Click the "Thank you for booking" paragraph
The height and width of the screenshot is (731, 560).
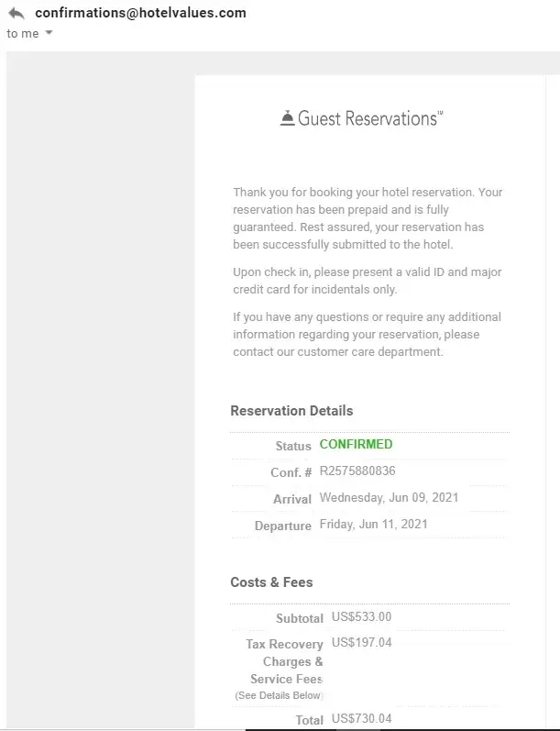(x=368, y=218)
